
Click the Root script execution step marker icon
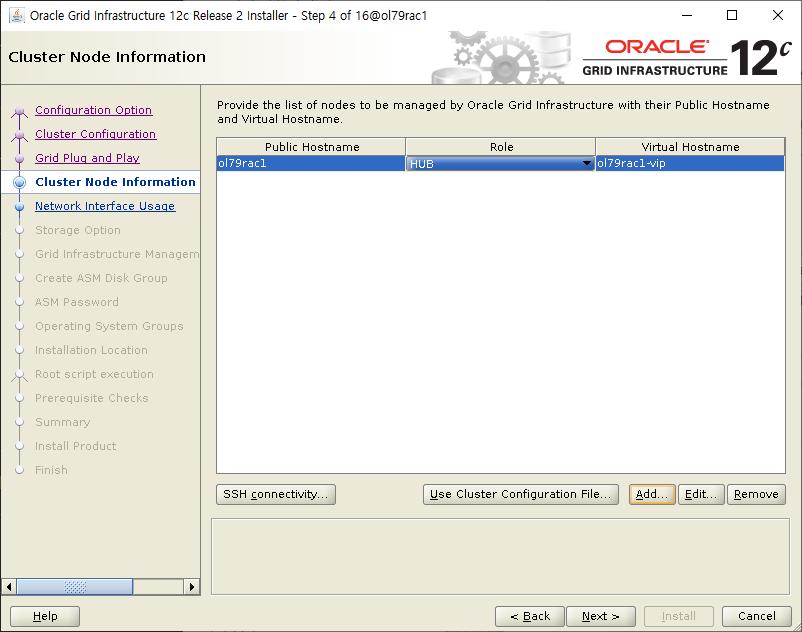coord(19,375)
